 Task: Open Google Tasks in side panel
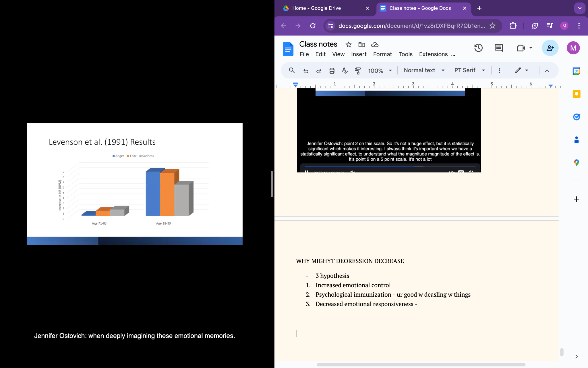coord(576,117)
